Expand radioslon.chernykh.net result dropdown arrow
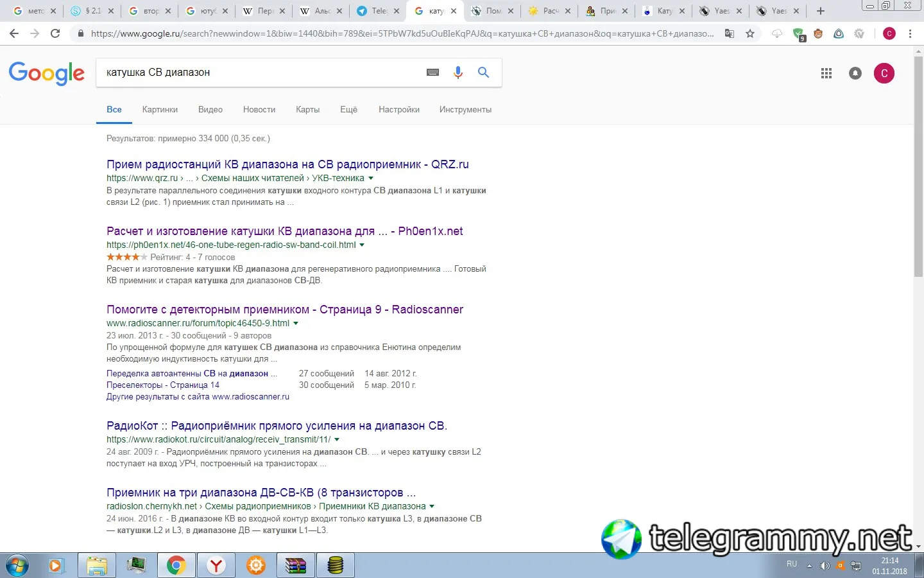 432,507
